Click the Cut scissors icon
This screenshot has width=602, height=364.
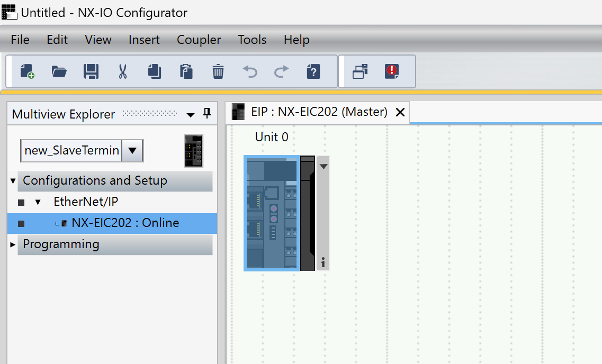[123, 71]
